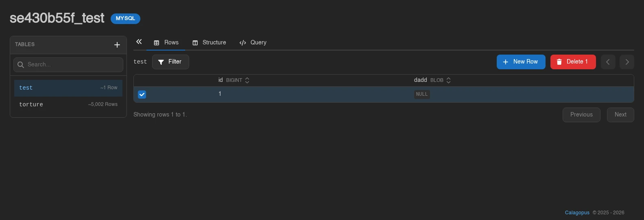Viewport: 644px width, 220px height.
Task: Add a new table with plus icon
Action: 117,45
